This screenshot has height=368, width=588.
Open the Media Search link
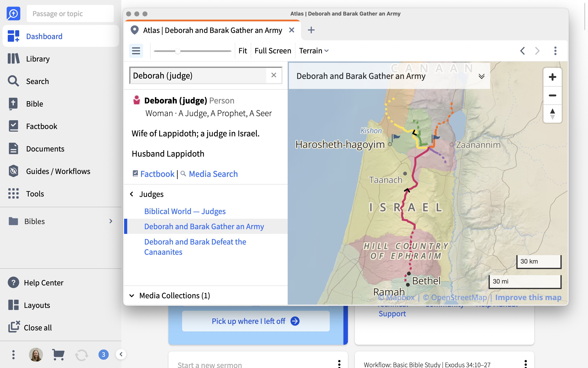[x=213, y=174]
